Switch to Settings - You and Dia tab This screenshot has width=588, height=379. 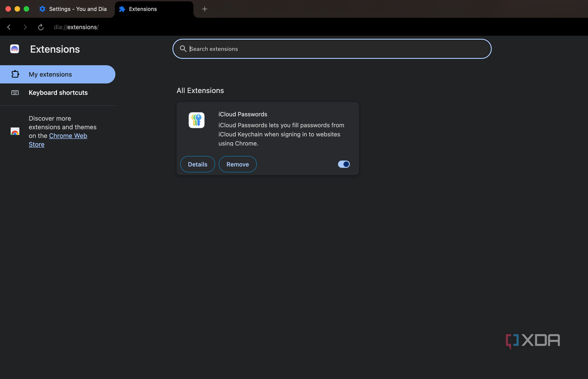tap(73, 9)
